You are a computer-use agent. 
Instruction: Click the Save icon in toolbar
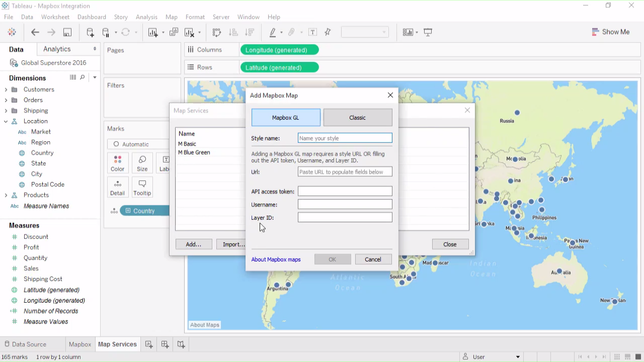(67, 32)
